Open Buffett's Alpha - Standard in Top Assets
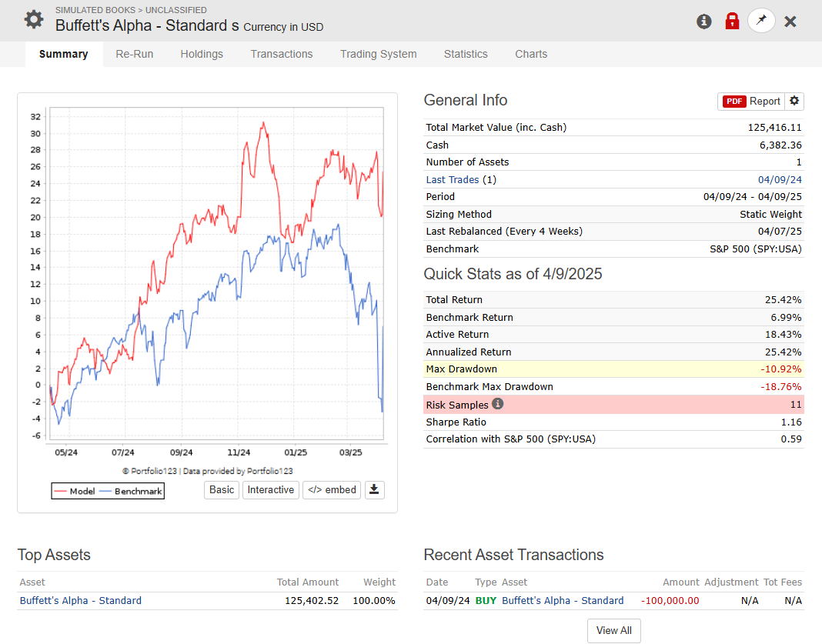The height and width of the screenshot is (644, 822). click(x=81, y=600)
